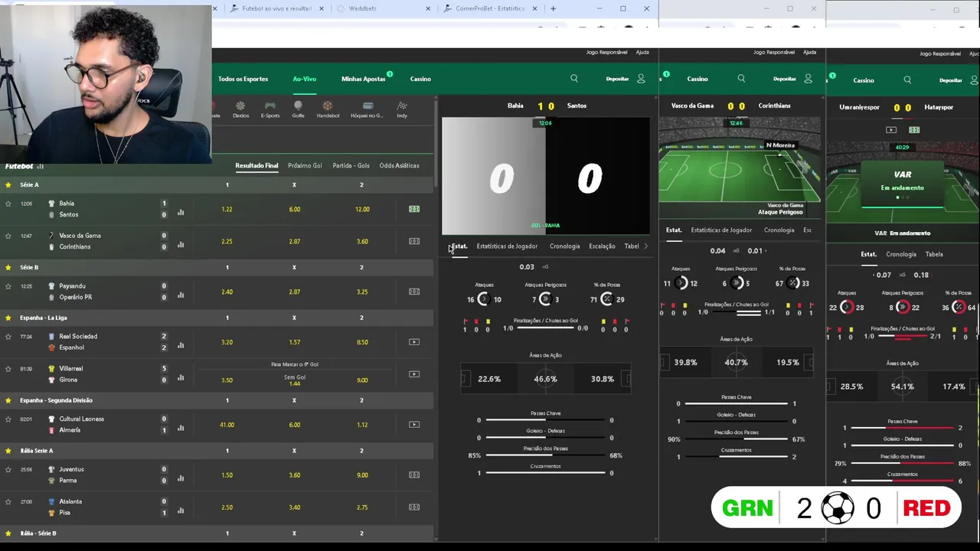The width and height of the screenshot is (980, 551).
Task: Bet on Corinthians win at 3.60
Action: tap(362, 241)
